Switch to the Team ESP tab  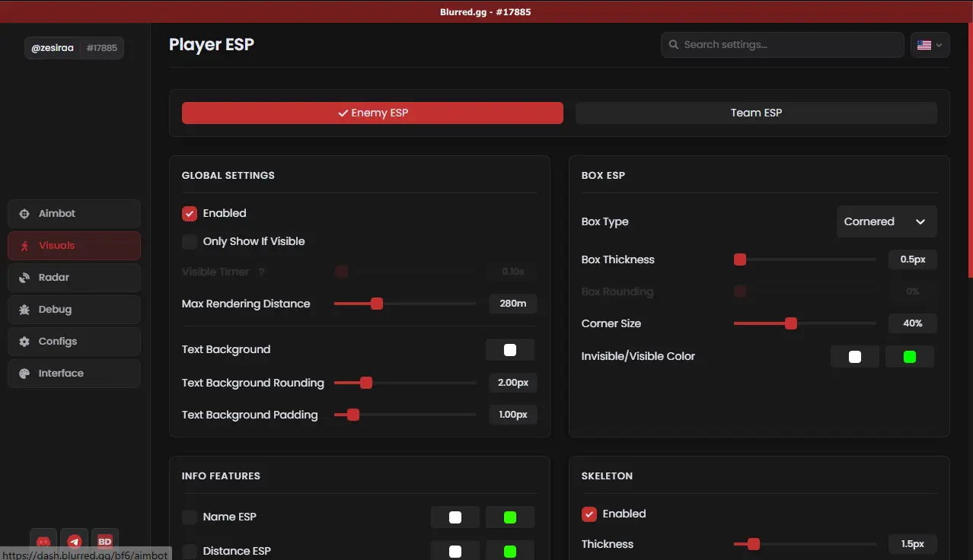pyautogui.click(x=756, y=113)
